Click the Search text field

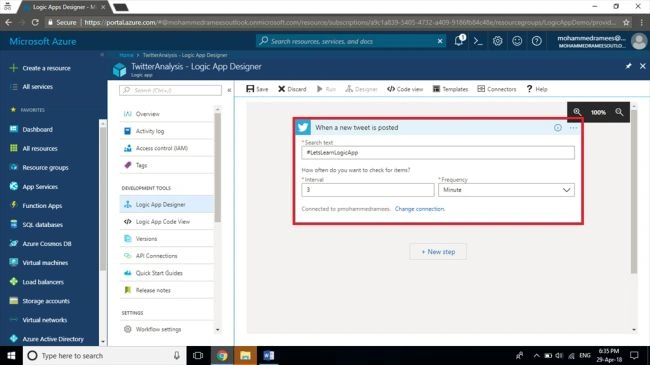[x=438, y=153]
